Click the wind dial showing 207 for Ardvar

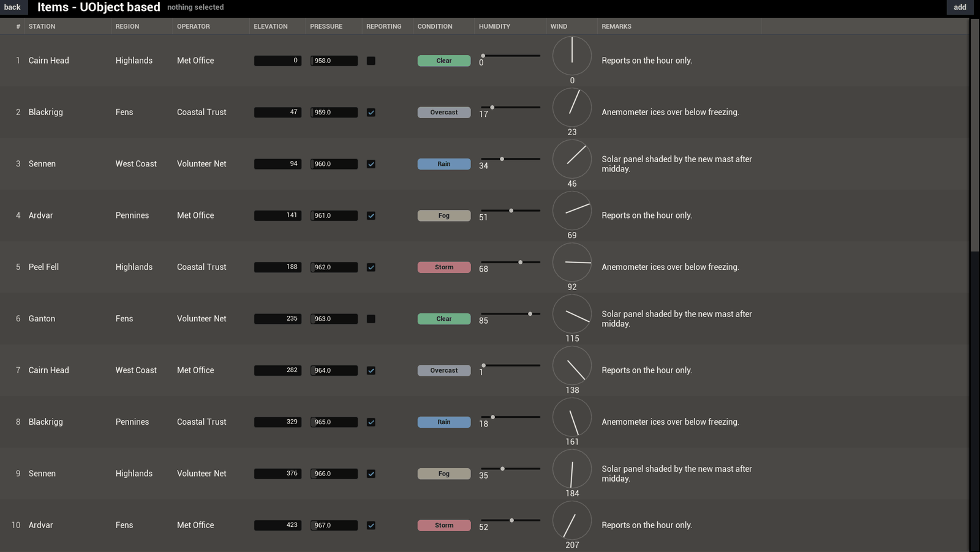pyautogui.click(x=572, y=520)
